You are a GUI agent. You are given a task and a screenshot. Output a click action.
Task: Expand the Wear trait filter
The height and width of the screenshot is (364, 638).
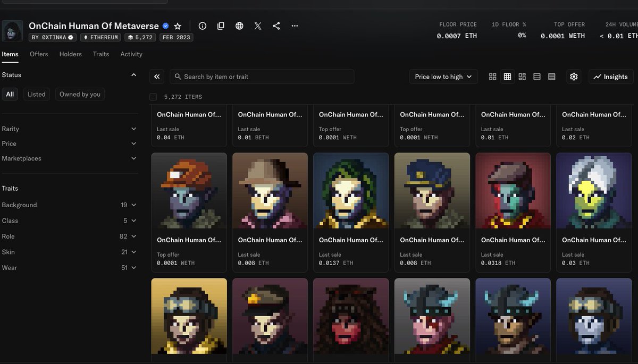point(69,267)
